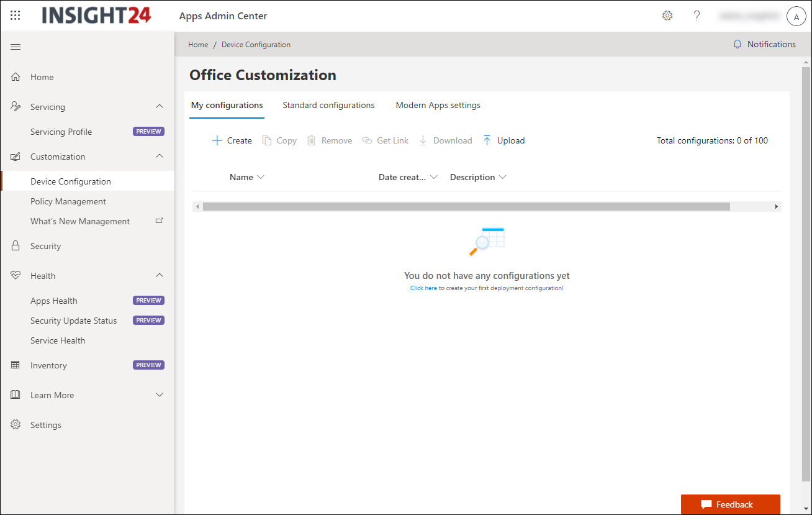Open Policy Management in sidebar
This screenshot has height=515, width=812.
[68, 201]
